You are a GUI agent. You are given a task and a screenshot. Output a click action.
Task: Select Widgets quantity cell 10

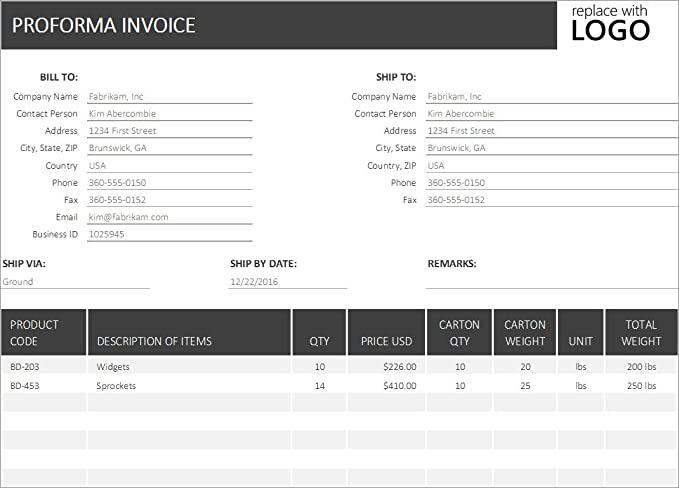click(x=319, y=366)
